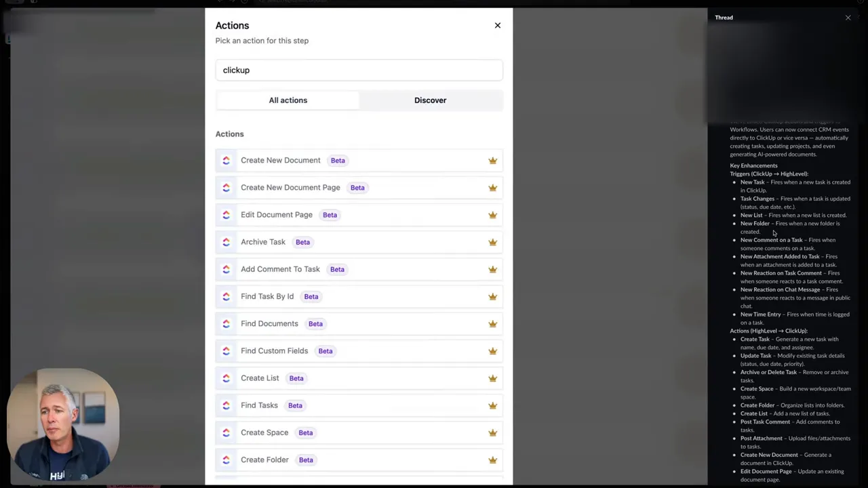868x488 pixels.
Task: Select the Create New Document action
Action: (x=359, y=161)
